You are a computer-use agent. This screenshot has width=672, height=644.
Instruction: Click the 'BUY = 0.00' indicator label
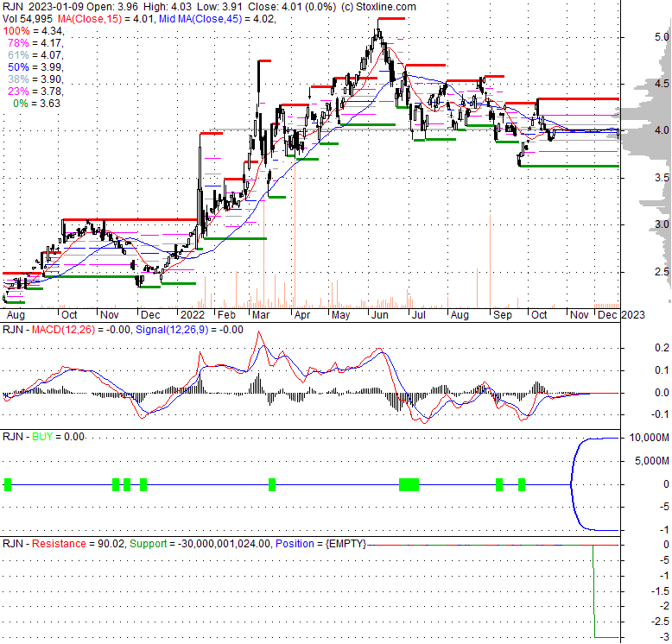(58, 436)
